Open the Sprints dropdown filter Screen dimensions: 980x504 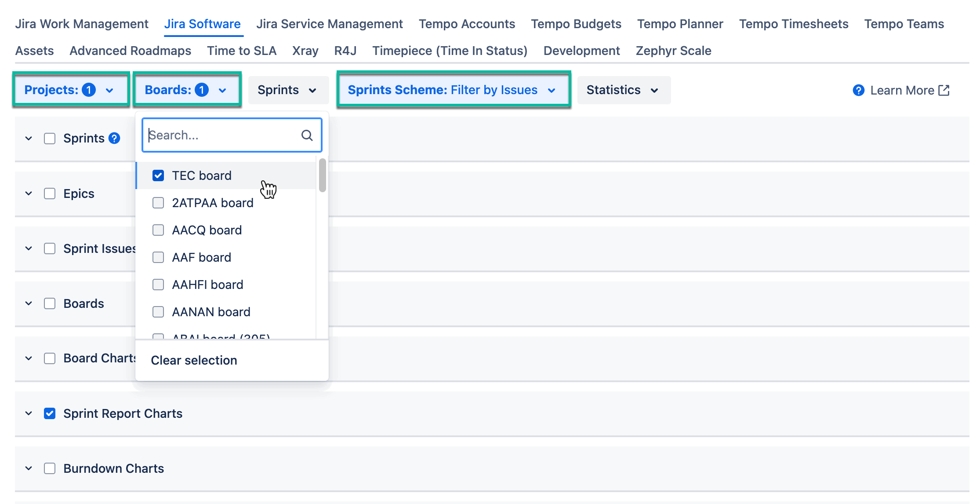tap(288, 90)
